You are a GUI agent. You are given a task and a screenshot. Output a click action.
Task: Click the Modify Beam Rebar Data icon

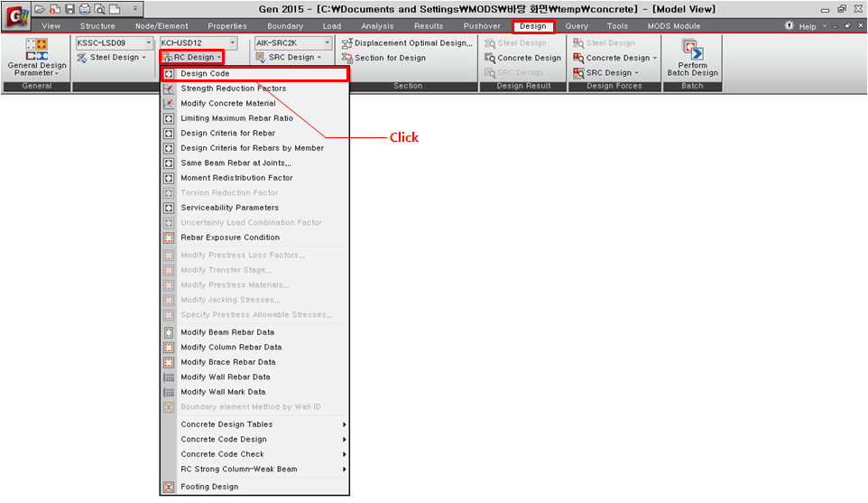(x=169, y=332)
